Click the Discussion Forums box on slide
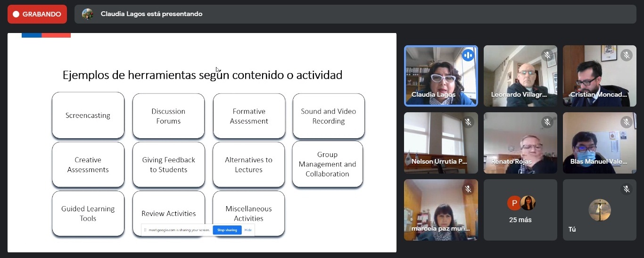Screen dimensions: 644x258 point(168,116)
